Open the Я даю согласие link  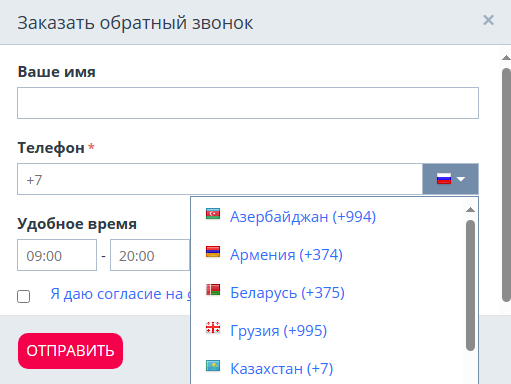point(120,294)
